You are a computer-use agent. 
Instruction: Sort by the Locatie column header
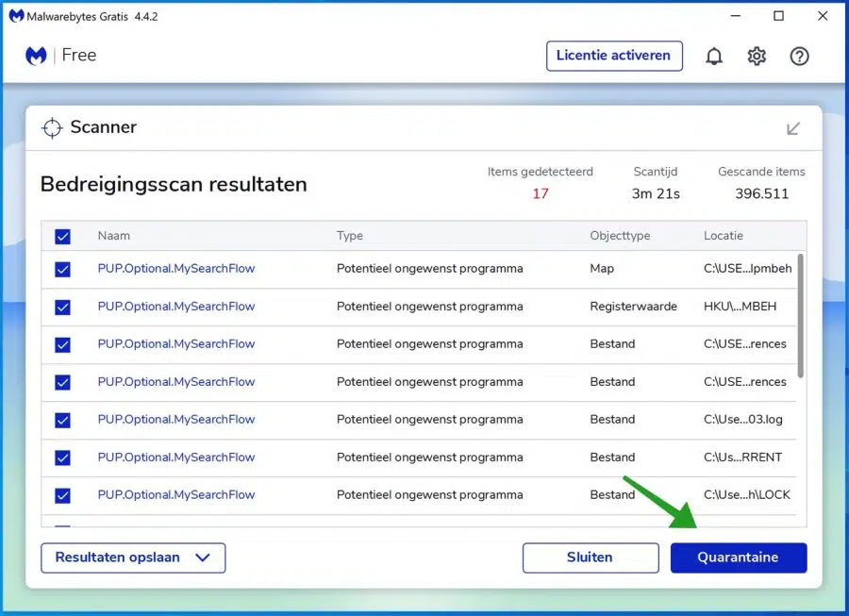click(x=724, y=236)
